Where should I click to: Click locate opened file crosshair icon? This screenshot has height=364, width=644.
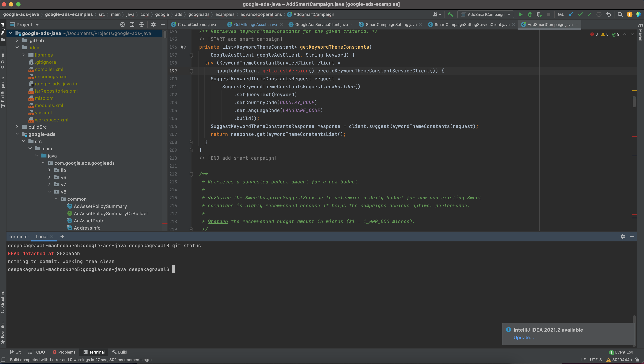(122, 25)
